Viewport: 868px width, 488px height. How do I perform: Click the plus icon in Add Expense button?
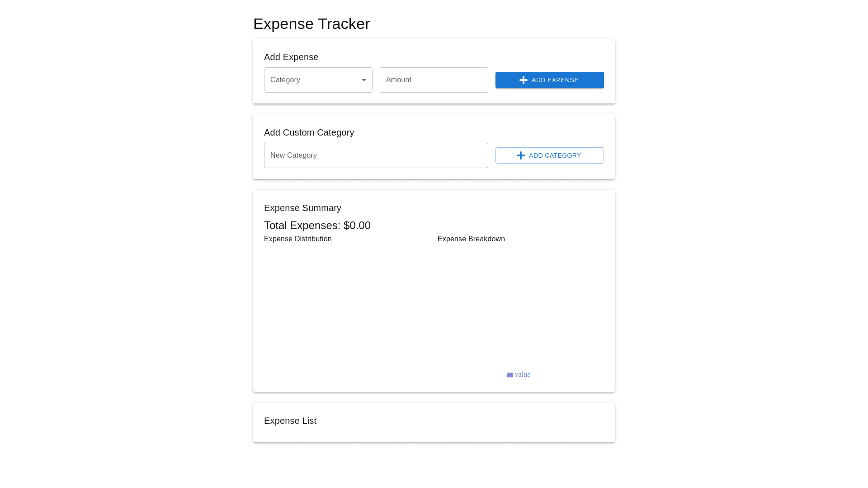[524, 80]
